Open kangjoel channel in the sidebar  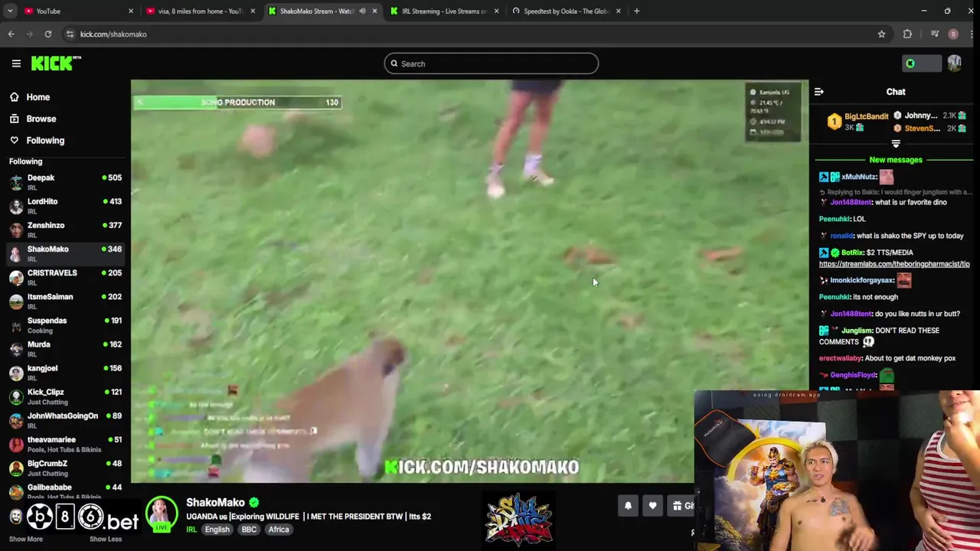65,373
